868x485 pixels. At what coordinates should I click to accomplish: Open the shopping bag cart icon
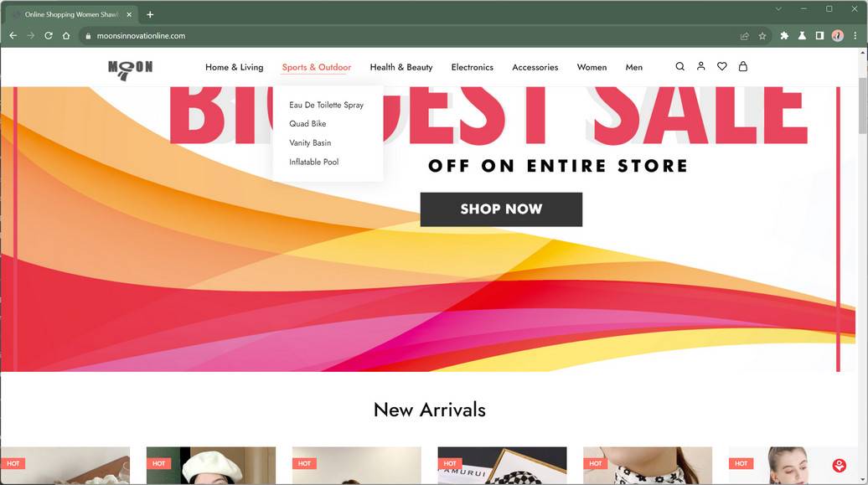click(x=743, y=66)
